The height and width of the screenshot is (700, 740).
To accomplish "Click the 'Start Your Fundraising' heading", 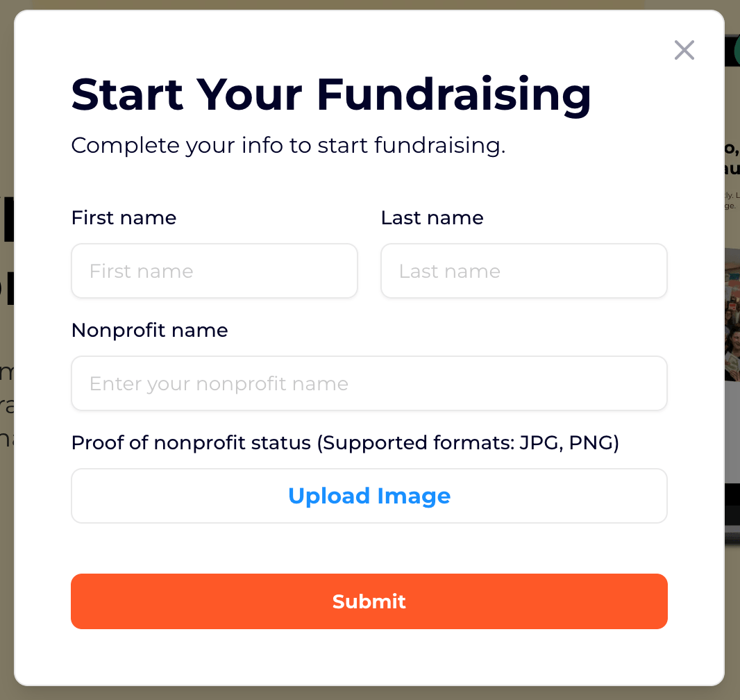I will point(330,95).
